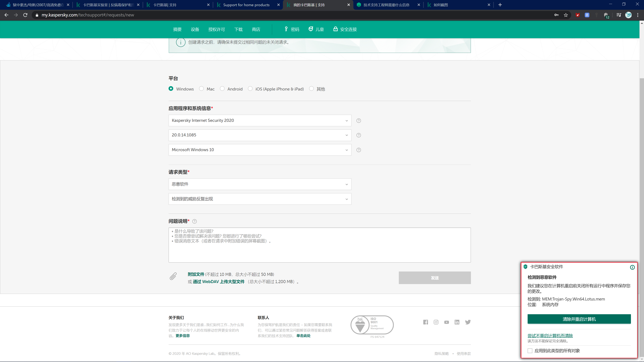The height and width of the screenshot is (362, 644).
Task: Open the Microsoft Windows 10 dropdown
Action: click(260, 150)
